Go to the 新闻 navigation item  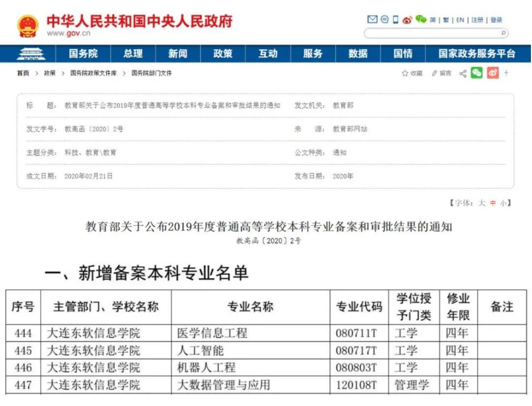(x=178, y=54)
